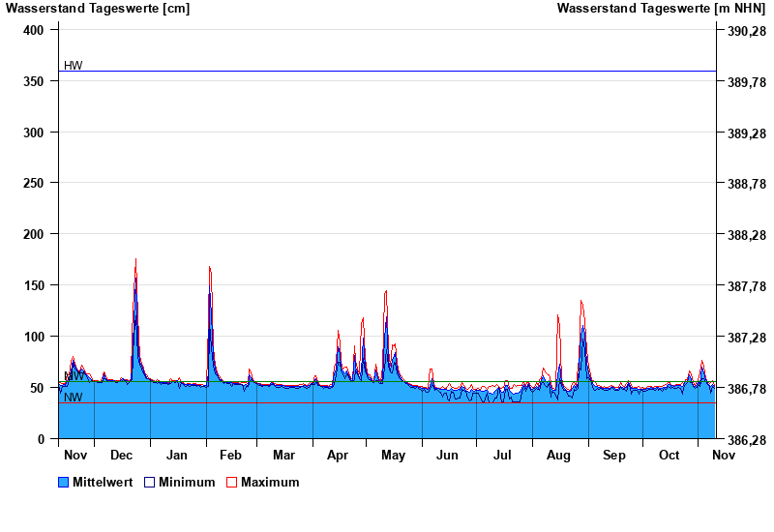Click the highest December peak in the chart
The height and width of the screenshot is (532, 774).
(135, 259)
